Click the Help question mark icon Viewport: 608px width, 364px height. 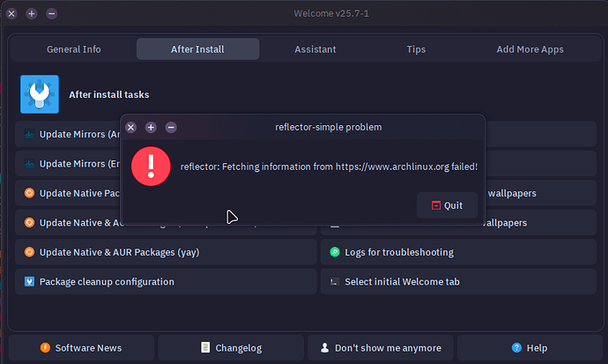point(516,348)
